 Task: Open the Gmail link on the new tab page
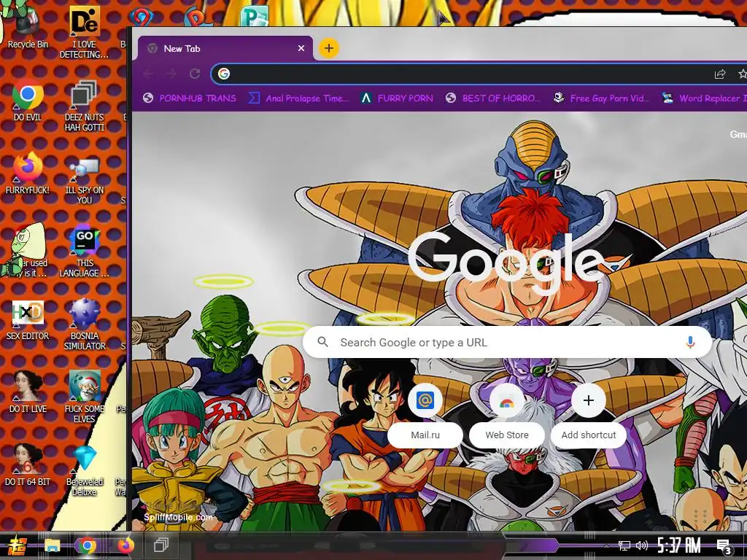pyautogui.click(x=738, y=134)
